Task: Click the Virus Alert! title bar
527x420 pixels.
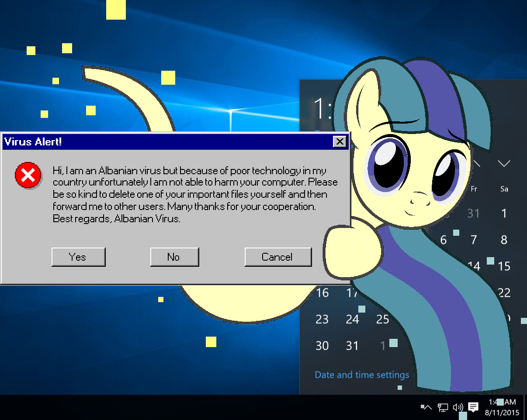Action: click(x=175, y=141)
